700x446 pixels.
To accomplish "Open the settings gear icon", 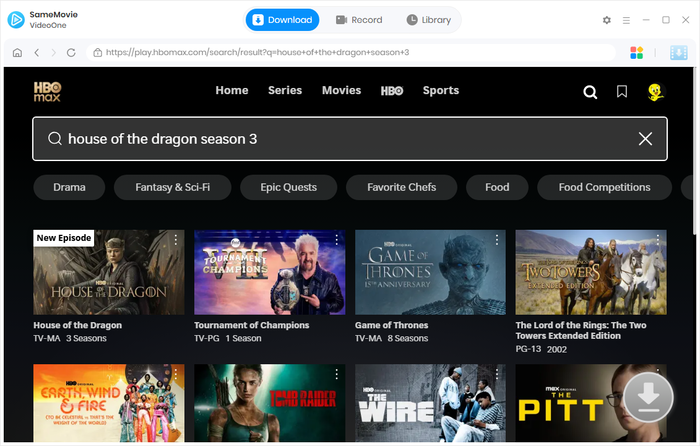I will [606, 20].
